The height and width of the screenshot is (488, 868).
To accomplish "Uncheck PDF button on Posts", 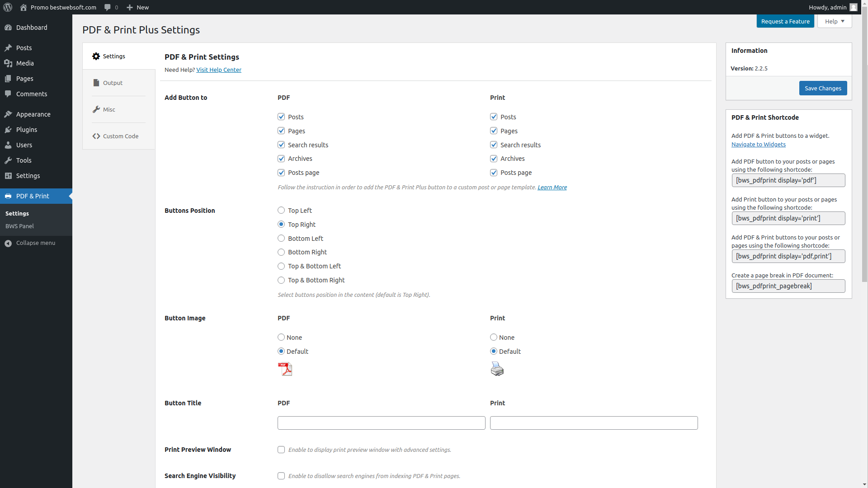I will [281, 117].
